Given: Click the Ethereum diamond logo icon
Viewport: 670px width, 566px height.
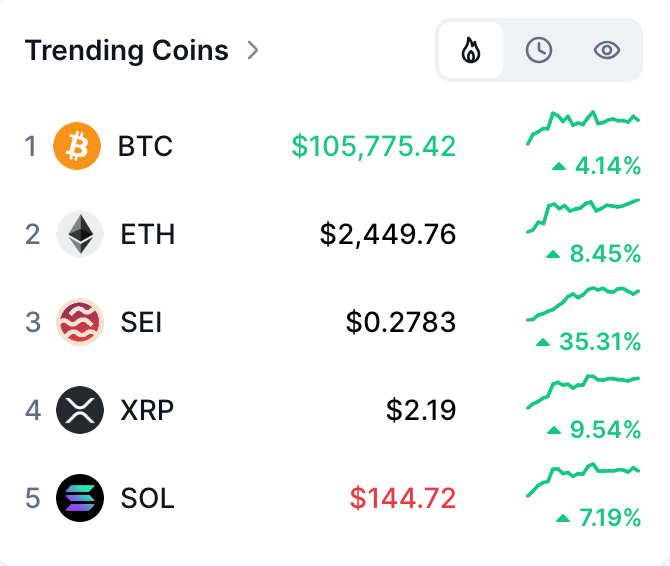Looking at the screenshot, I should (x=80, y=234).
